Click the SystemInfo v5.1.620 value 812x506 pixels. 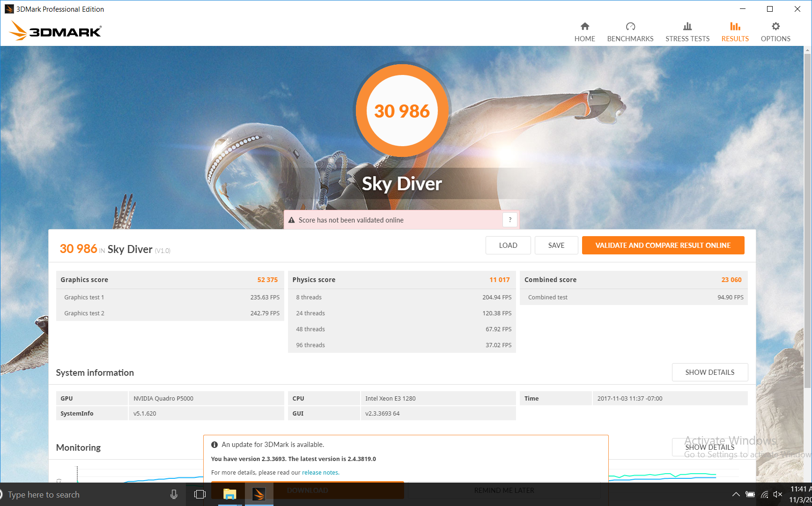coord(145,413)
